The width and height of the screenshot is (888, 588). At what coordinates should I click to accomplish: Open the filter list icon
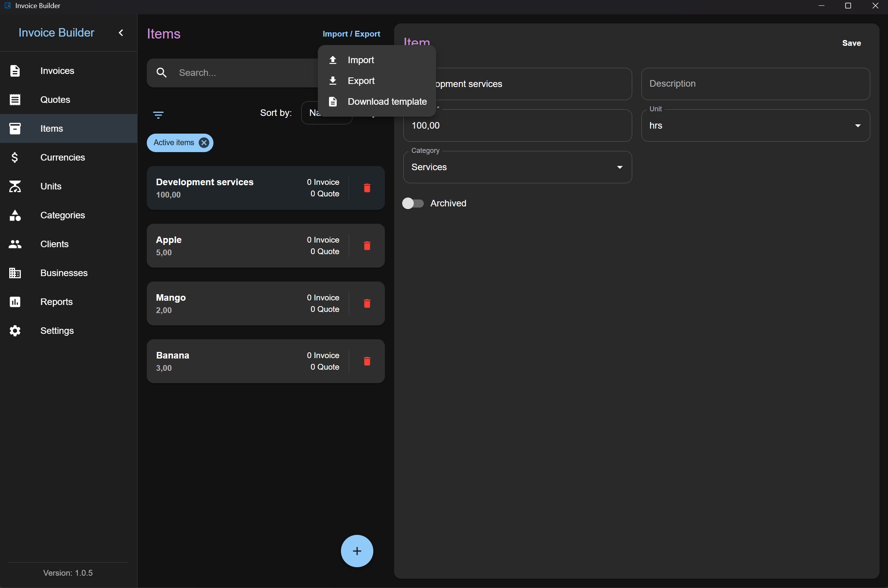pos(158,115)
